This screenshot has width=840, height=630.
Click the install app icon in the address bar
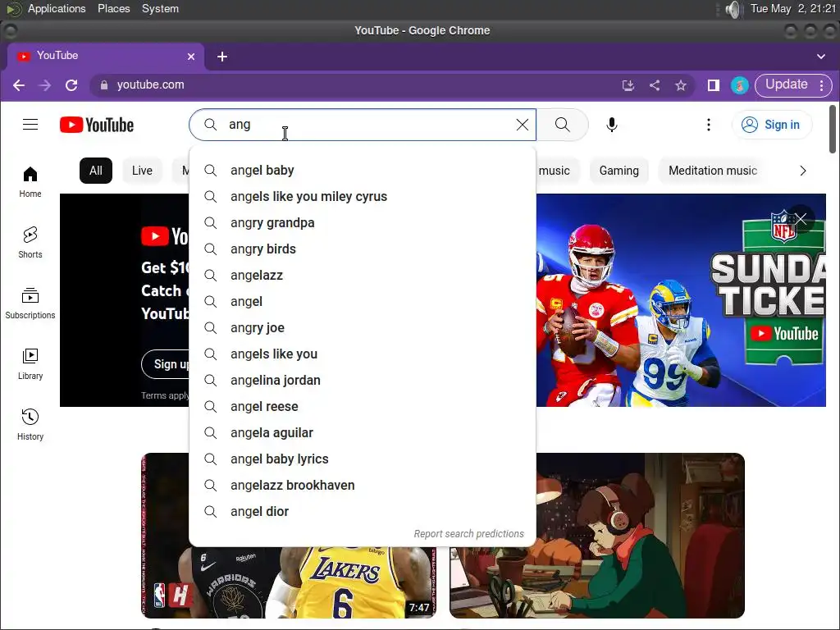click(628, 85)
